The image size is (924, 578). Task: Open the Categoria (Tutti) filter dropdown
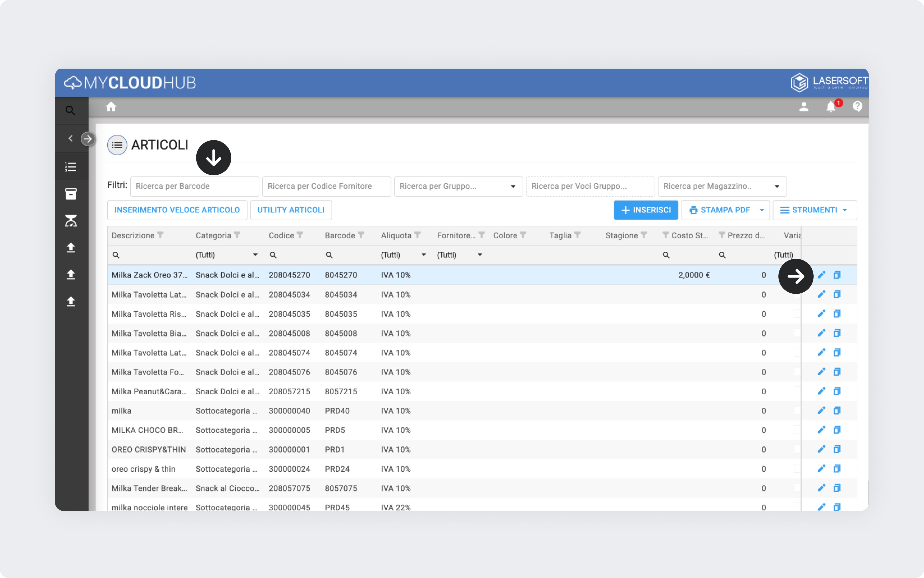(x=255, y=255)
